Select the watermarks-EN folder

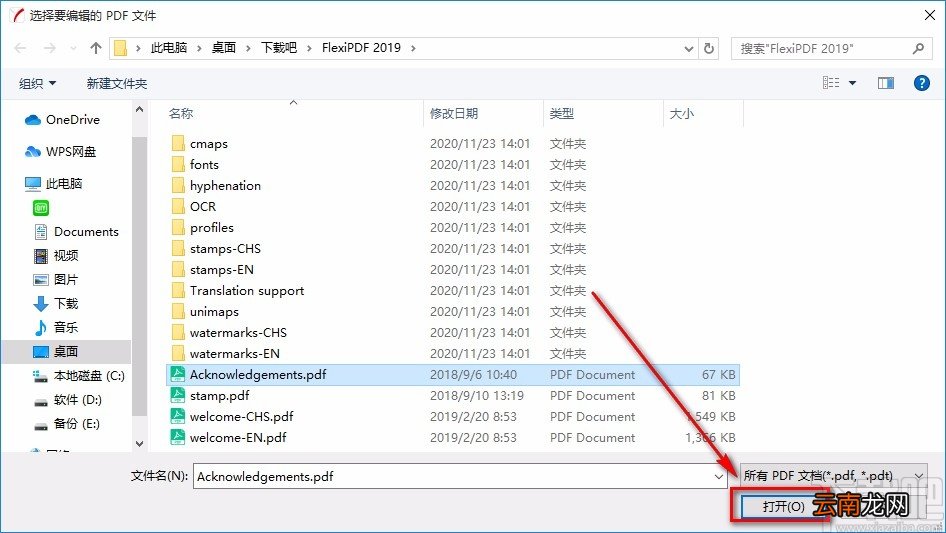[x=226, y=354]
